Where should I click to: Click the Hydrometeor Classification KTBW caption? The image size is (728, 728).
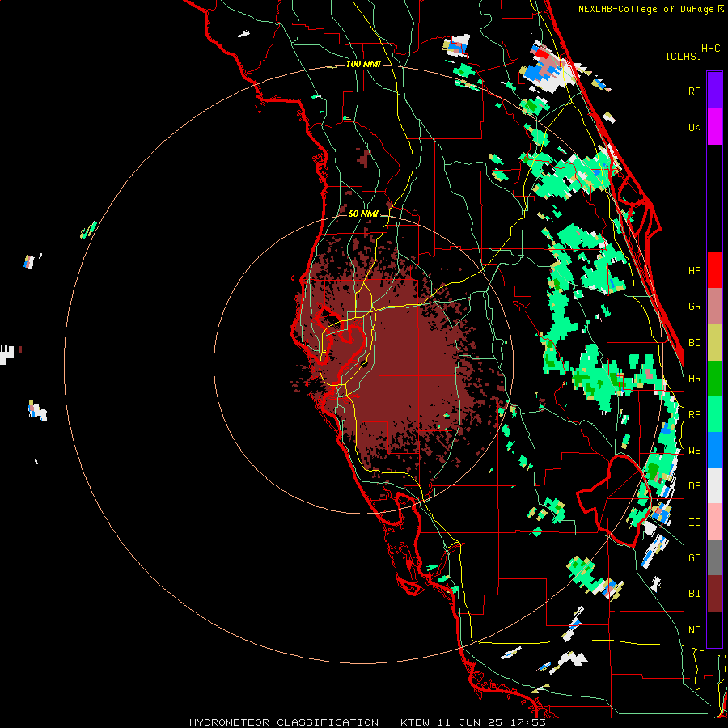coord(367,722)
